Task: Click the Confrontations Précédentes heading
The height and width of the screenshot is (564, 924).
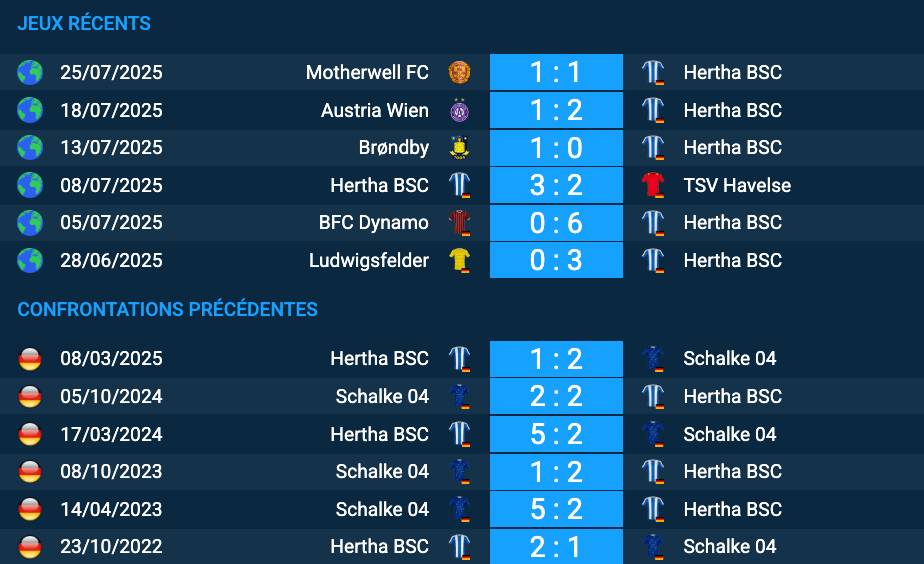Action: (167, 309)
